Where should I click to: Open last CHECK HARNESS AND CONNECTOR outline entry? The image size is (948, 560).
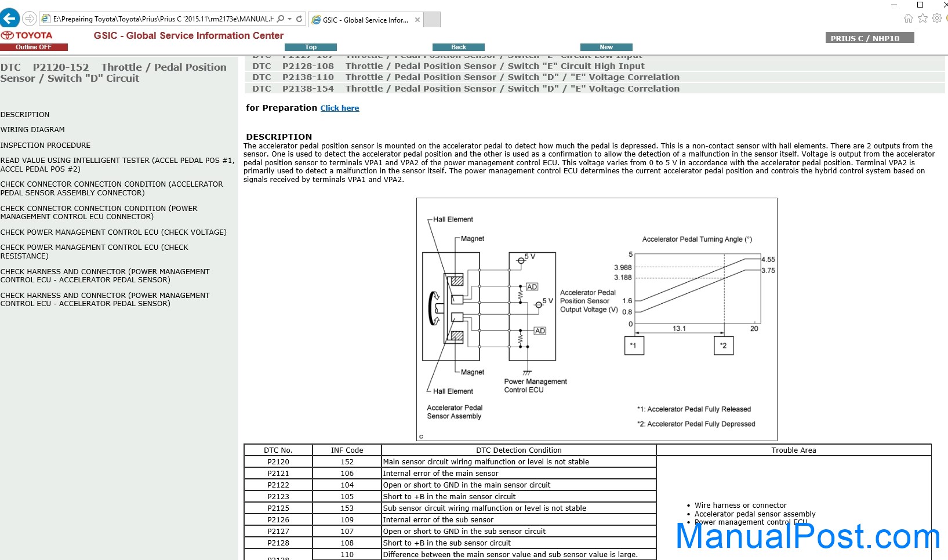point(105,299)
